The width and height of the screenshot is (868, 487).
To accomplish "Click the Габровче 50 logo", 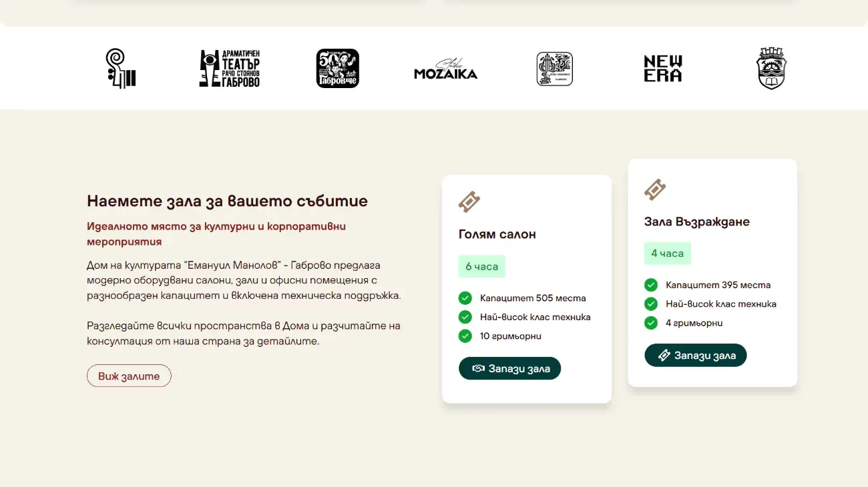I will tap(338, 68).
